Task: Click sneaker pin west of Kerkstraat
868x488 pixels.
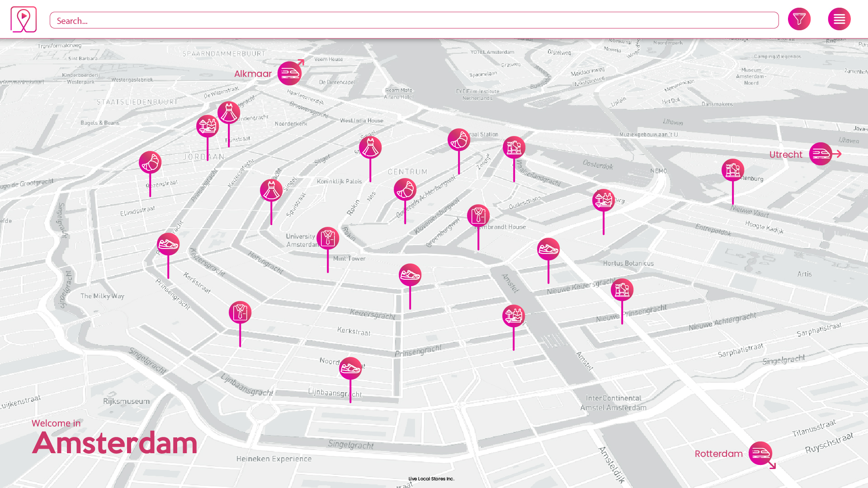Action: click(x=168, y=244)
